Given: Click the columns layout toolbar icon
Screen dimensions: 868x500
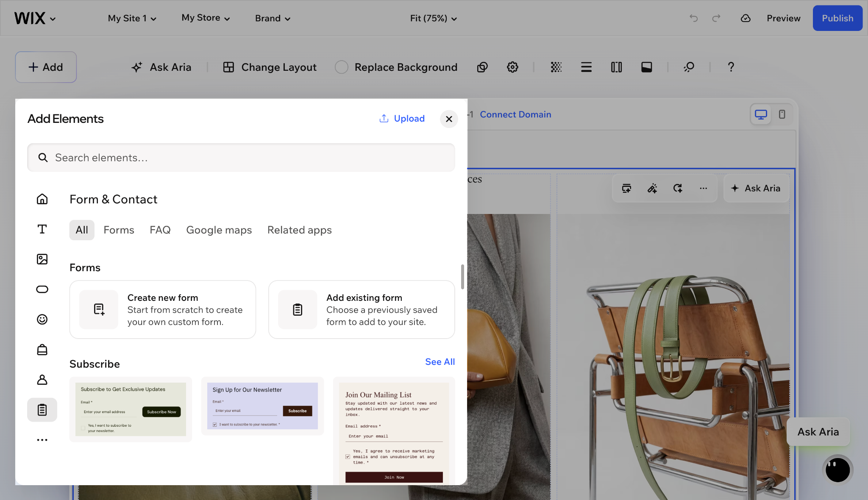Looking at the screenshot, I should pos(616,67).
